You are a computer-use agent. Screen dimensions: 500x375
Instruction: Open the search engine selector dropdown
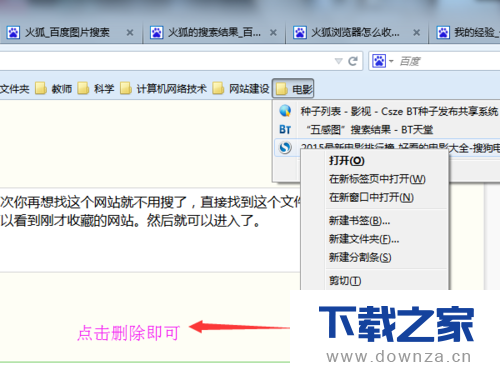pyautogui.click(x=383, y=61)
